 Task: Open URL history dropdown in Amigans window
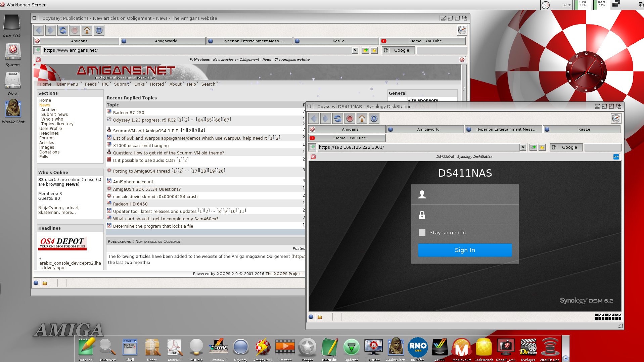click(355, 50)
